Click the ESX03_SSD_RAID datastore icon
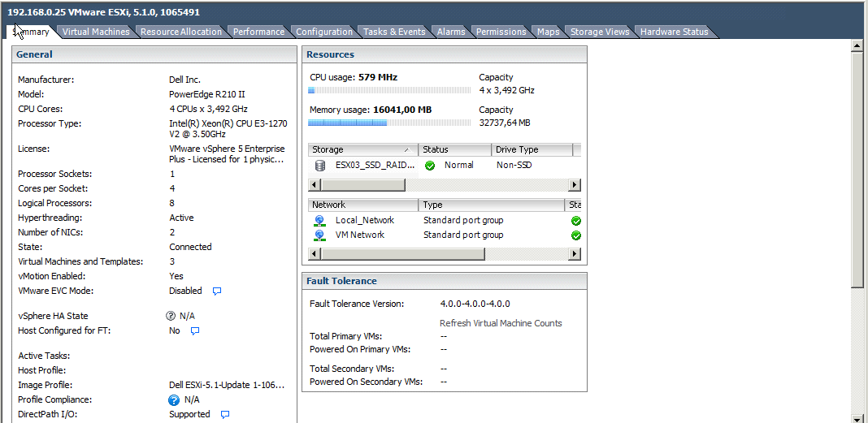The width and height of the screenshot is (868, 423). (320, 166)
